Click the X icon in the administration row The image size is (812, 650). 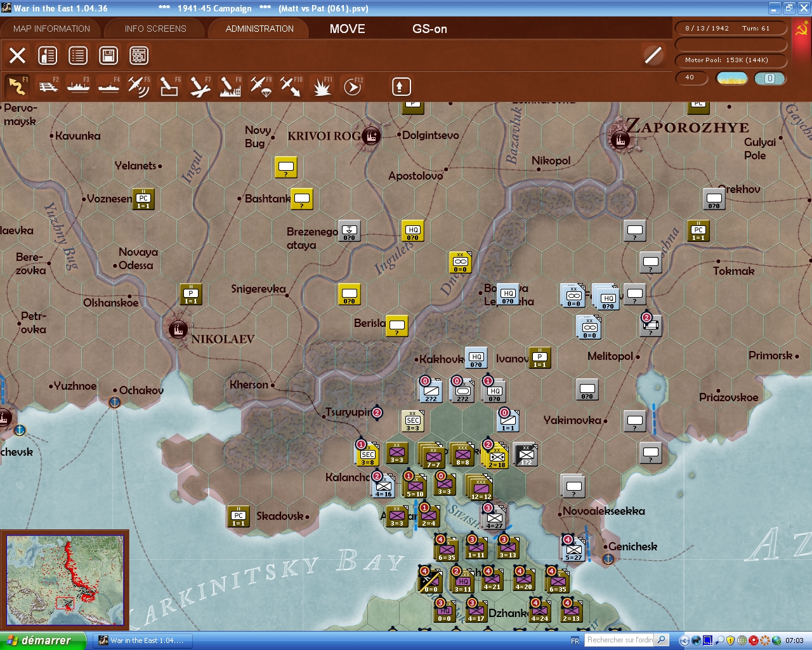17,55
